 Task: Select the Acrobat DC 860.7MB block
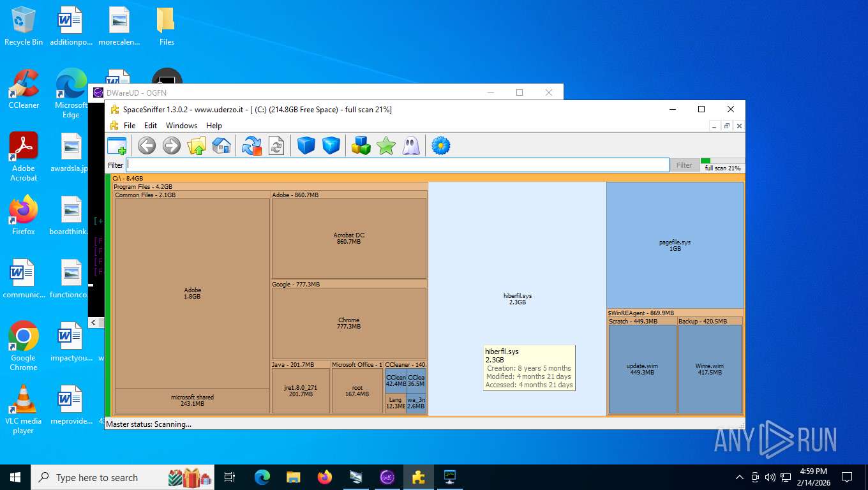tap(349, 238)
